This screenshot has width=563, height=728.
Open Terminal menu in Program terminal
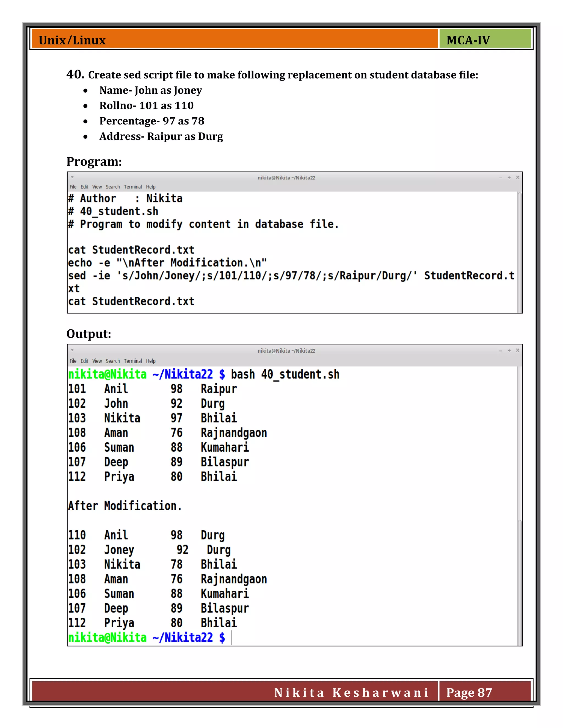(x=133, y=187)
